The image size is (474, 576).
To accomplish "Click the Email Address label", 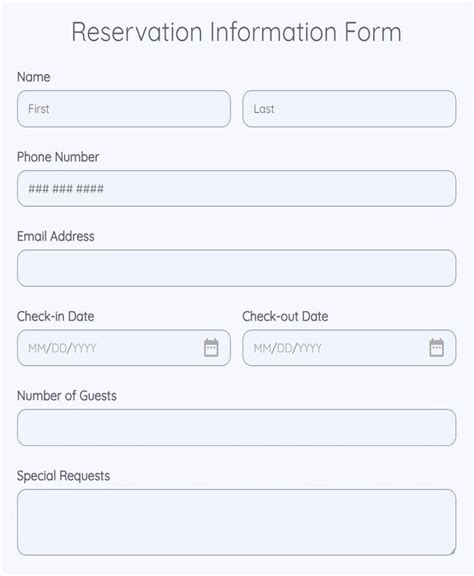I will pos(56,237).
